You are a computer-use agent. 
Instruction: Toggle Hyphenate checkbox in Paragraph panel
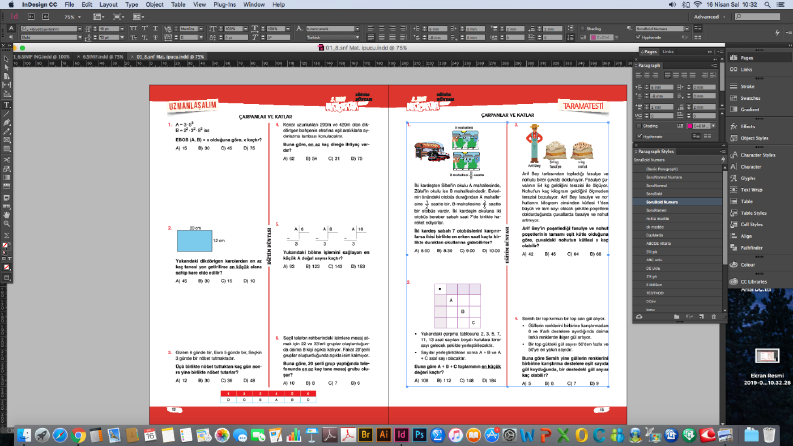[x=640, y=137]
